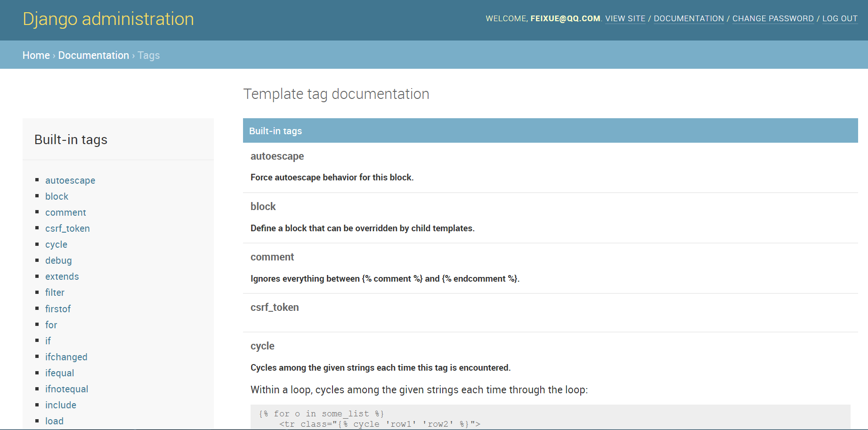
Task: Open the cycle tag link in sidebar
Action: 56,244
